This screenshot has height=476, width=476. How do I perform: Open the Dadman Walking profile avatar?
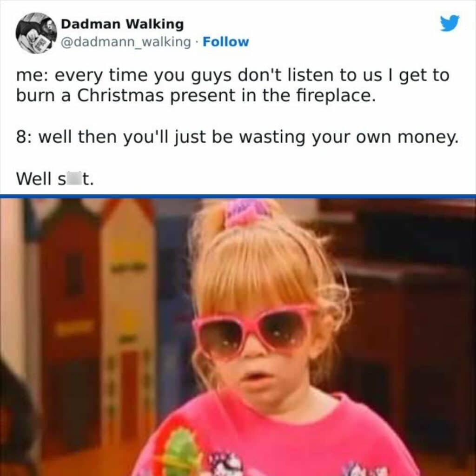click(x=36, y=33)
